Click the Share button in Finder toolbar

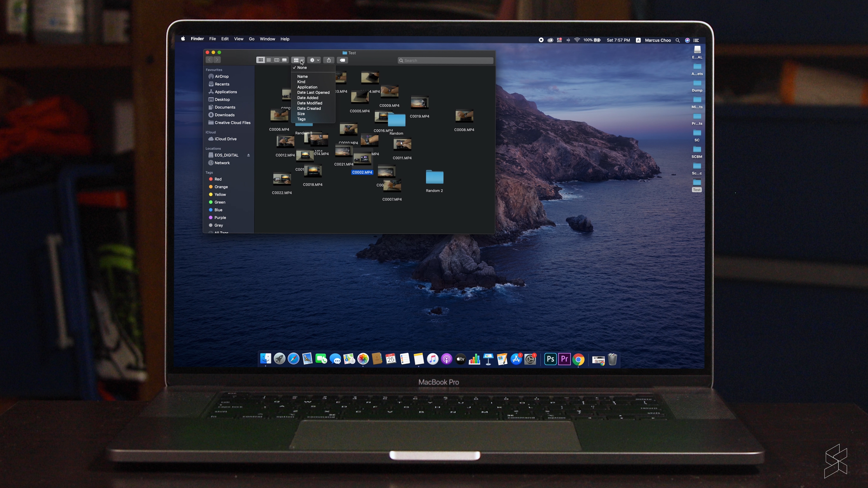tap(328, 60)
